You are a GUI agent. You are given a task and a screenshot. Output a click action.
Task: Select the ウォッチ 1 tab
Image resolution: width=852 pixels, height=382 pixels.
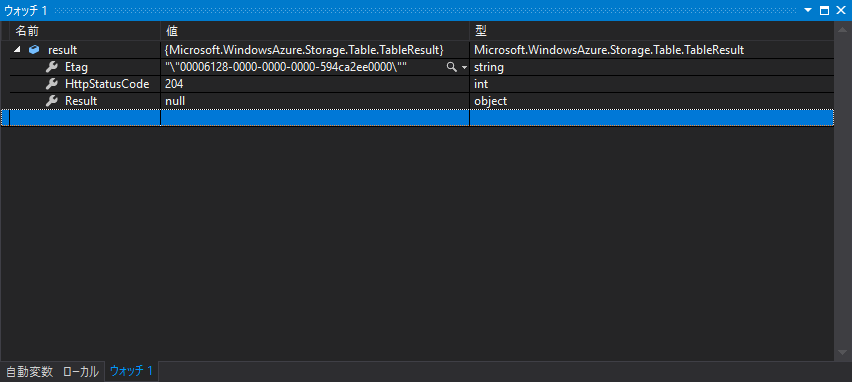(131, 371)
